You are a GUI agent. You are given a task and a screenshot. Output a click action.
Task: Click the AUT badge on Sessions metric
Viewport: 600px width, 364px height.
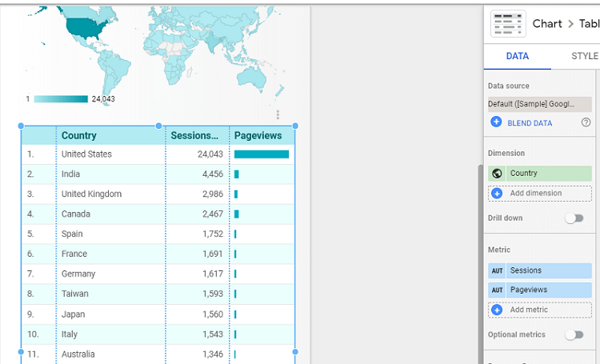(497, 270)
